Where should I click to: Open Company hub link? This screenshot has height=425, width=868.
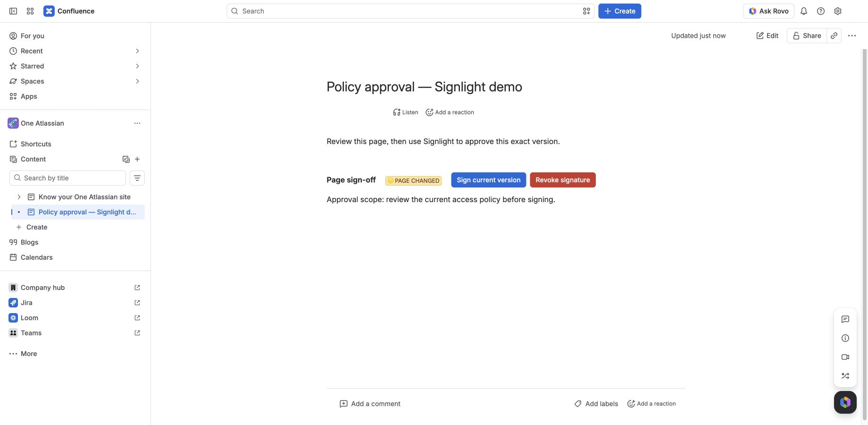click(42, 288)
